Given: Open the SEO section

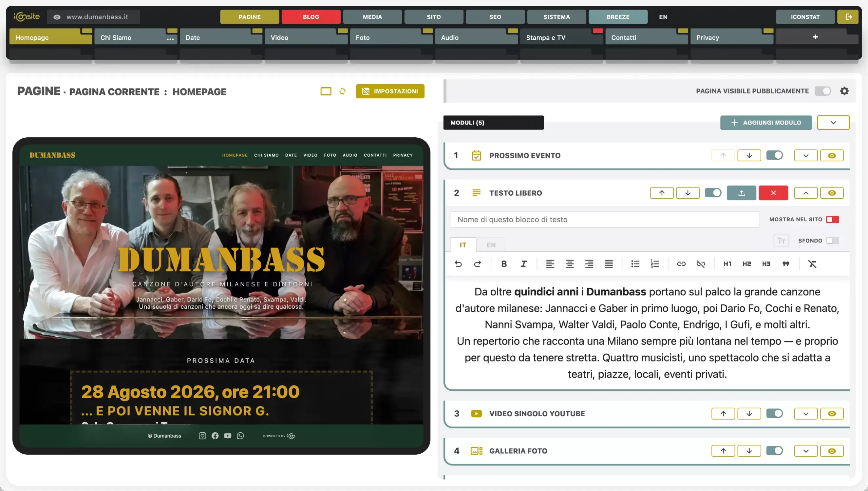Looking at the screenshot, I should [x=495, y=17].
